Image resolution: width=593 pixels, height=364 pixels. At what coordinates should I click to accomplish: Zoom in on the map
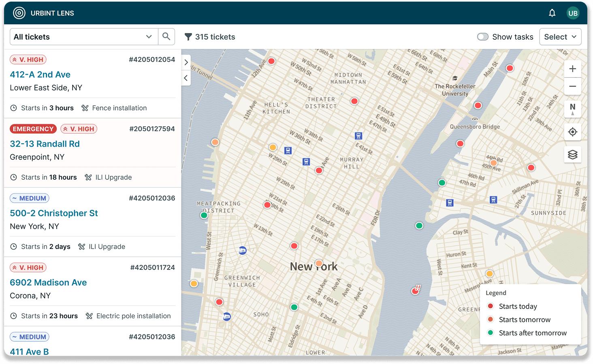tap(572, 69)
